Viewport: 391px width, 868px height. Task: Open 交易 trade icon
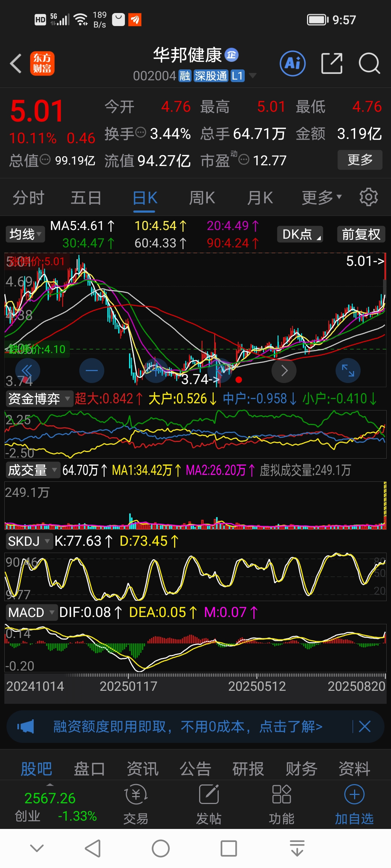click(136, 804)
